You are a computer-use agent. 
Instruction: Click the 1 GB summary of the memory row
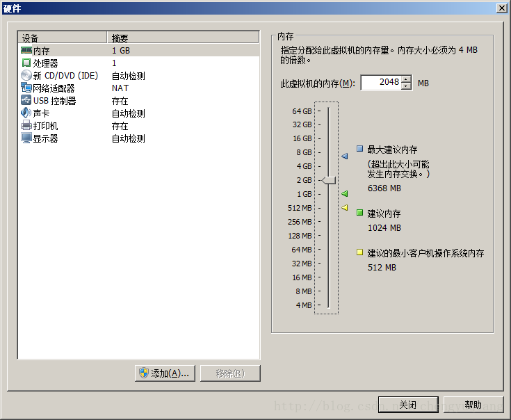pos(121,51)
